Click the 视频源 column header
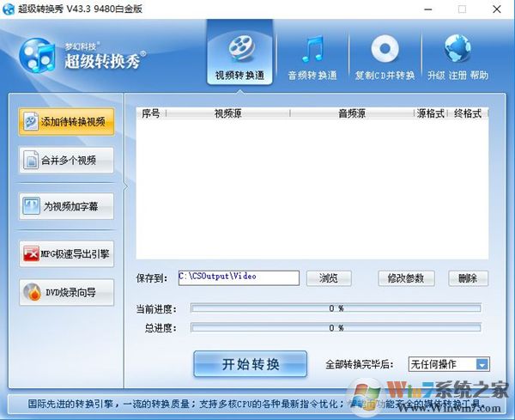The image size is (515, 420). [228, 113]
